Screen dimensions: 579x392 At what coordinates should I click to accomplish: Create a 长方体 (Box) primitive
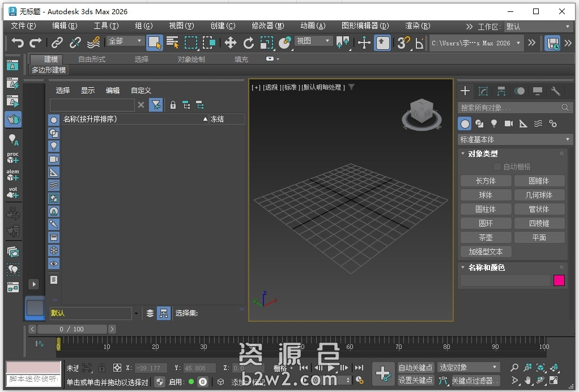[x=486, y=180]
